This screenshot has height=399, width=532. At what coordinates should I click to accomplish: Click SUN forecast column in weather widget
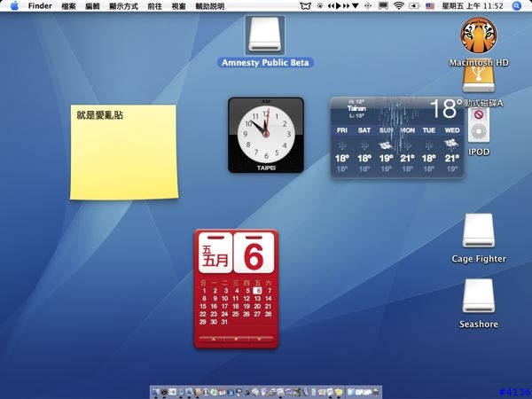click(386, 151)
